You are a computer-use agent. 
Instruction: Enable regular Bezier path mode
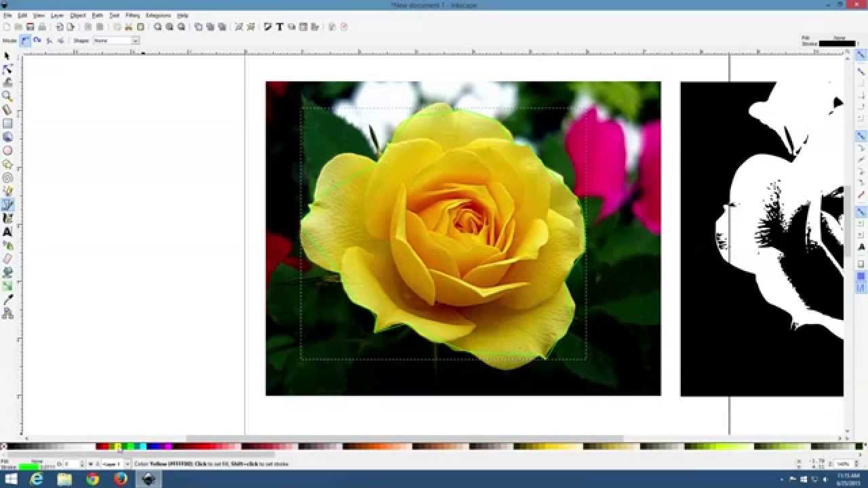(24, 41)
